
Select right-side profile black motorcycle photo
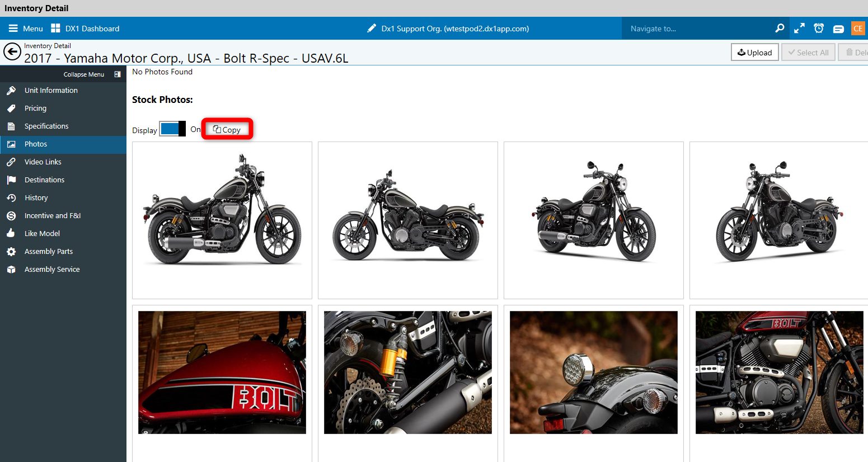pyautogui.click(x=222, y=220)
